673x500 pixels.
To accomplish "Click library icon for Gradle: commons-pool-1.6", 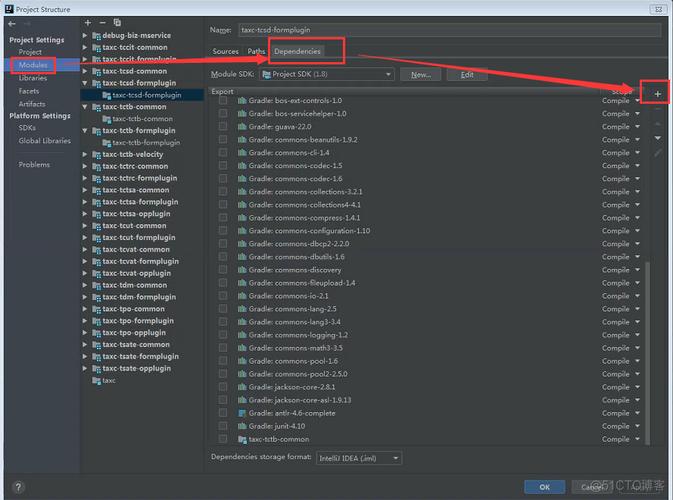I will tap(242, 361).
